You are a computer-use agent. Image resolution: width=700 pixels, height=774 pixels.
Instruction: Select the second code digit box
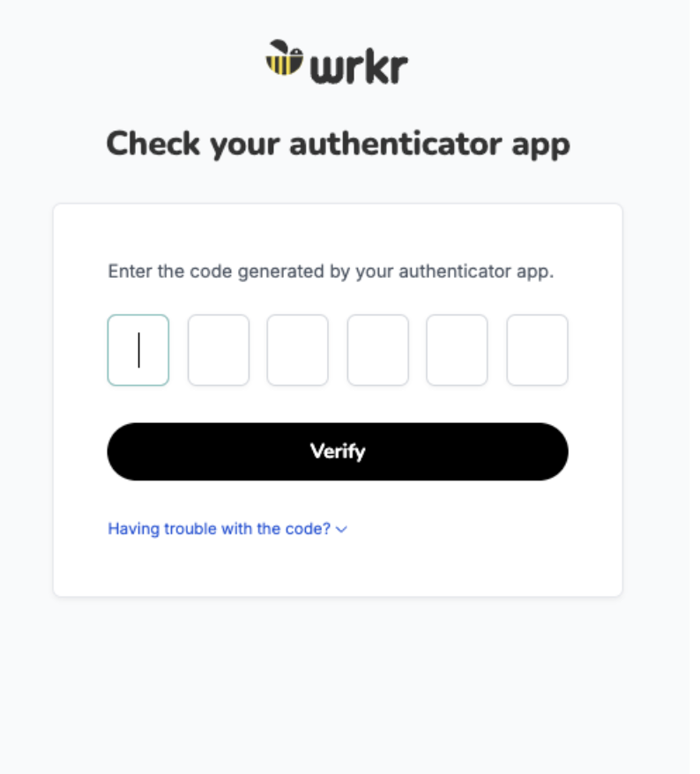(218, 350)
